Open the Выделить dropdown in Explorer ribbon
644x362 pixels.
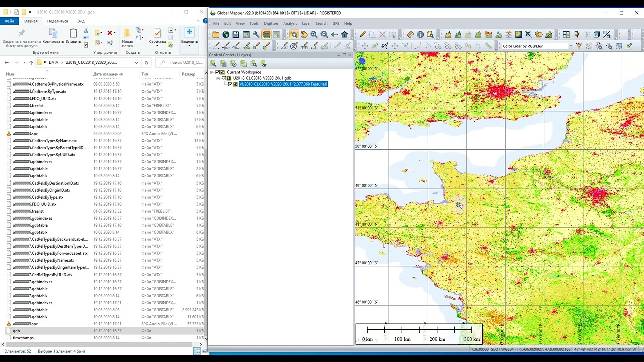(189, 46)
